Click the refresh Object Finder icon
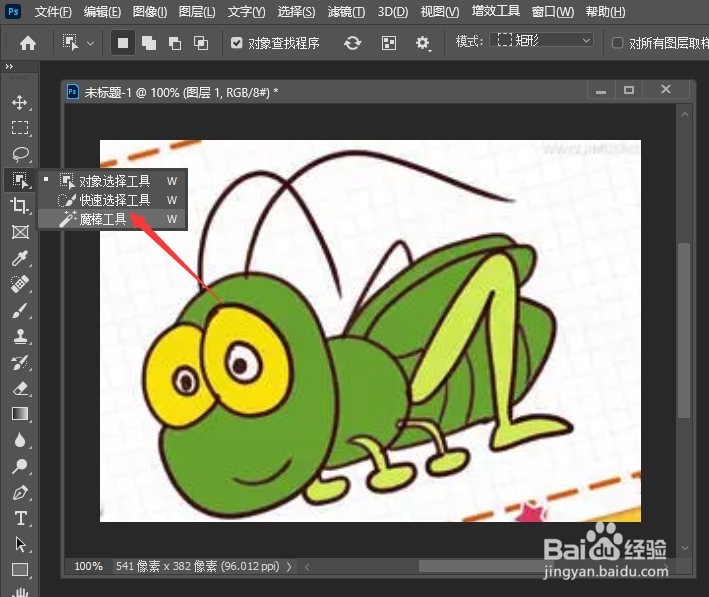 (x=352, y=43)
